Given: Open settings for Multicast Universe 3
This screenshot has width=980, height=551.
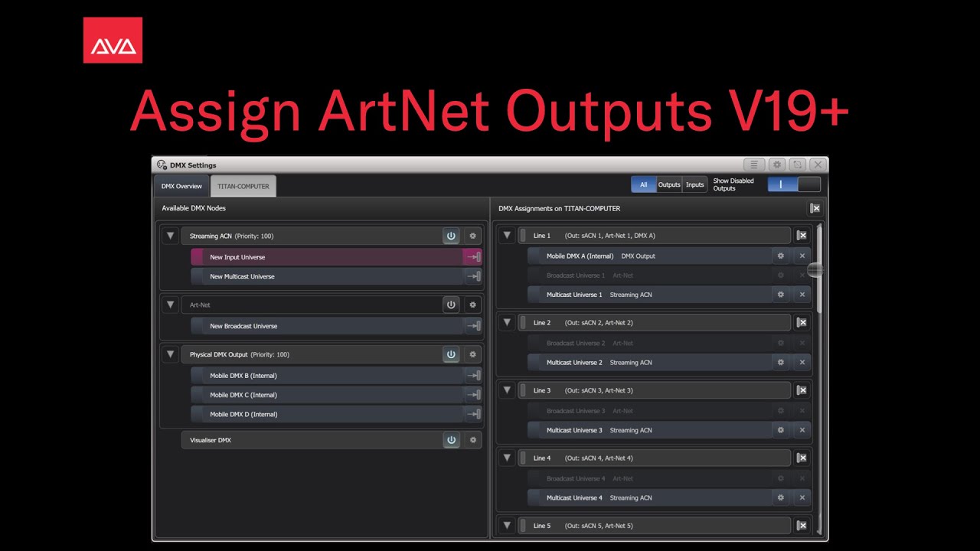Looking at the screenshot, I should (781, 430).
